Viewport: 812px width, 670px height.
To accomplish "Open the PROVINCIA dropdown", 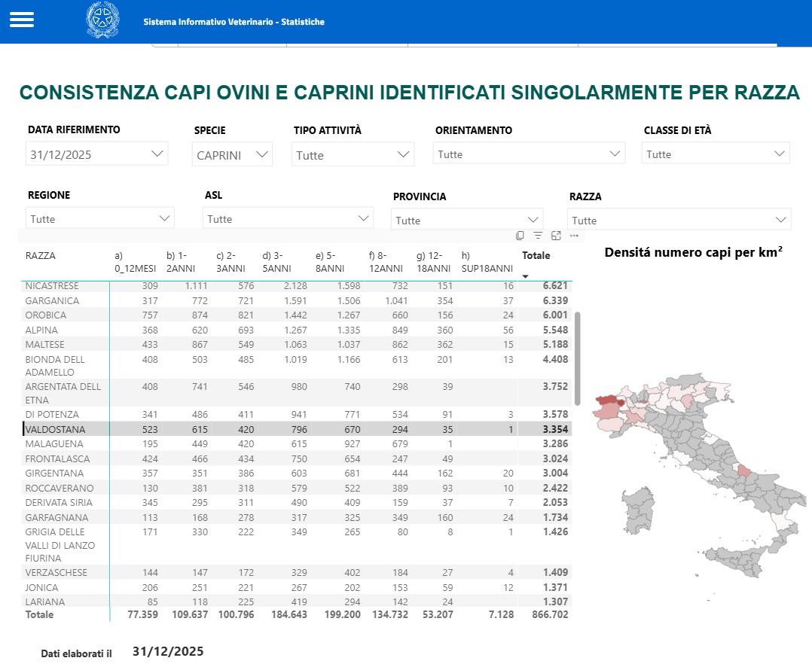I will [x=466, y=220].
